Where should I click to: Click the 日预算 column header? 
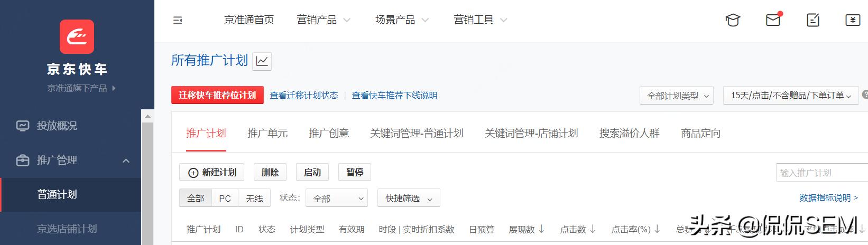[482, 229]
